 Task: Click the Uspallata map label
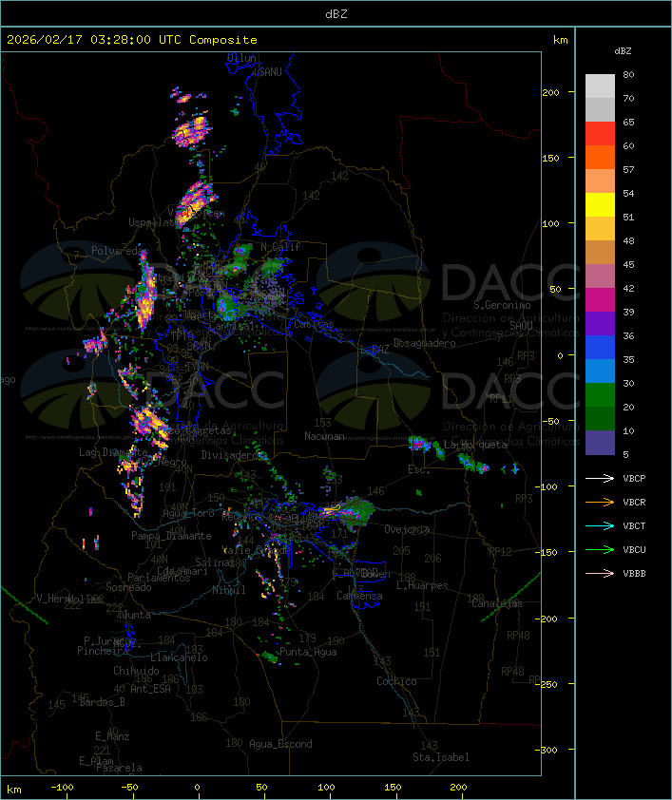click(153, 222)
